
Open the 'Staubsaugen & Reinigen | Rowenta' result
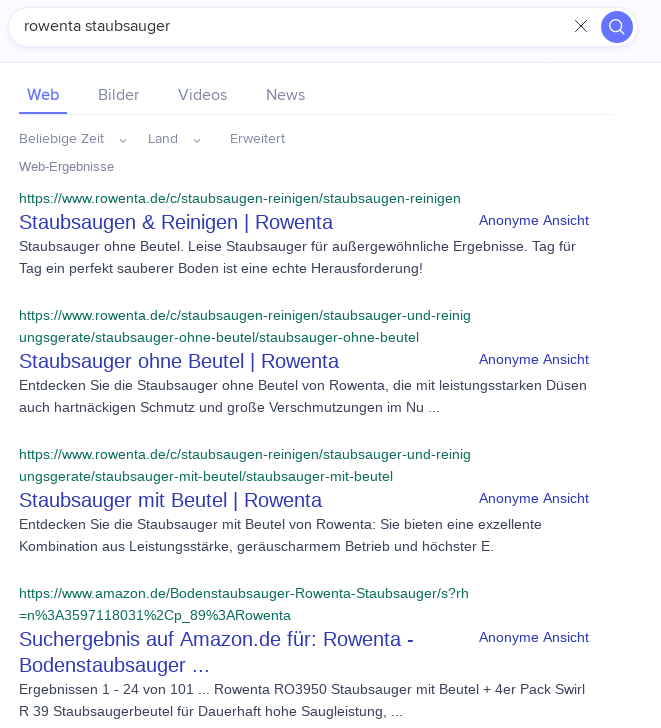(176, 222)
